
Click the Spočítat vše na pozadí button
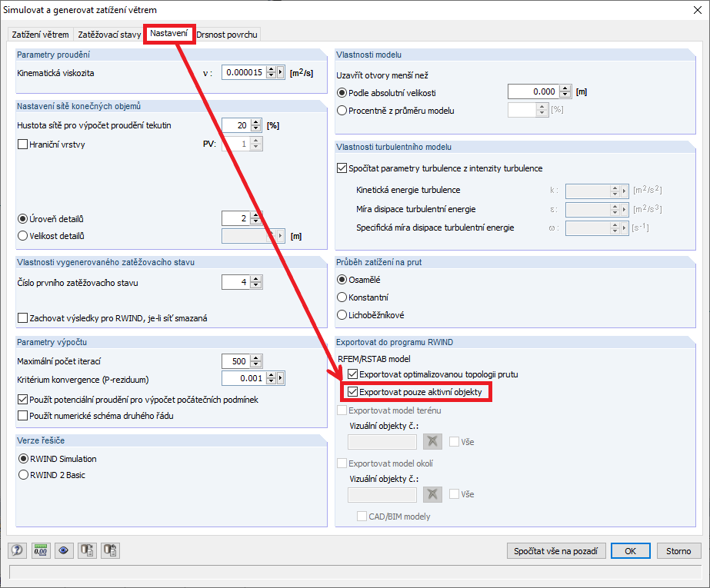point(556,551)
